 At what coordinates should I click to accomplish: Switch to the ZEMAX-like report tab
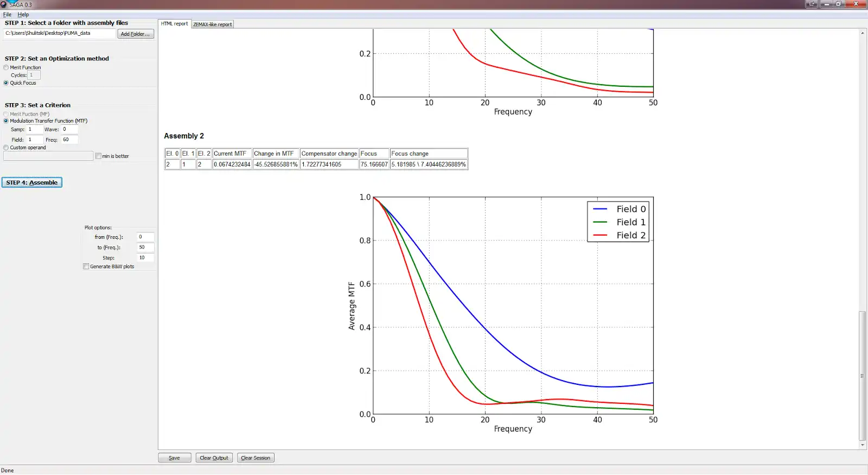(x=212, y=24)
